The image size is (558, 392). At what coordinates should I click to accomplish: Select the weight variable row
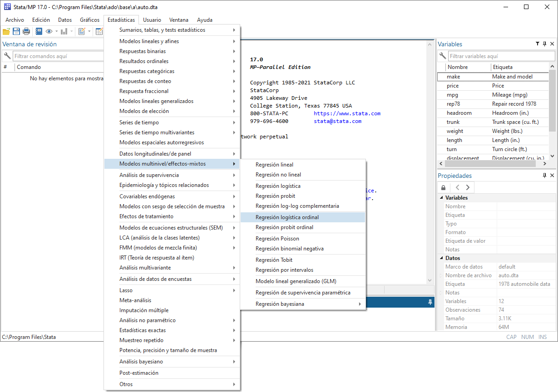click(493, 131)
